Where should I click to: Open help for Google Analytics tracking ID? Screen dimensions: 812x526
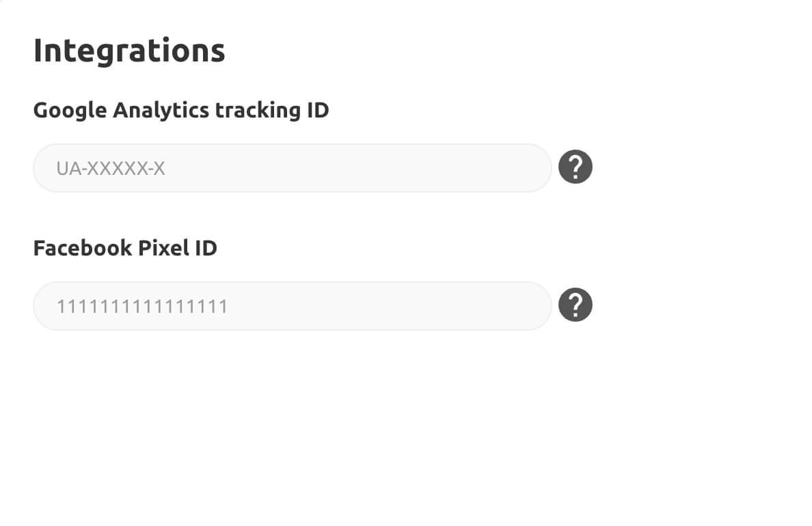point(576,167)
